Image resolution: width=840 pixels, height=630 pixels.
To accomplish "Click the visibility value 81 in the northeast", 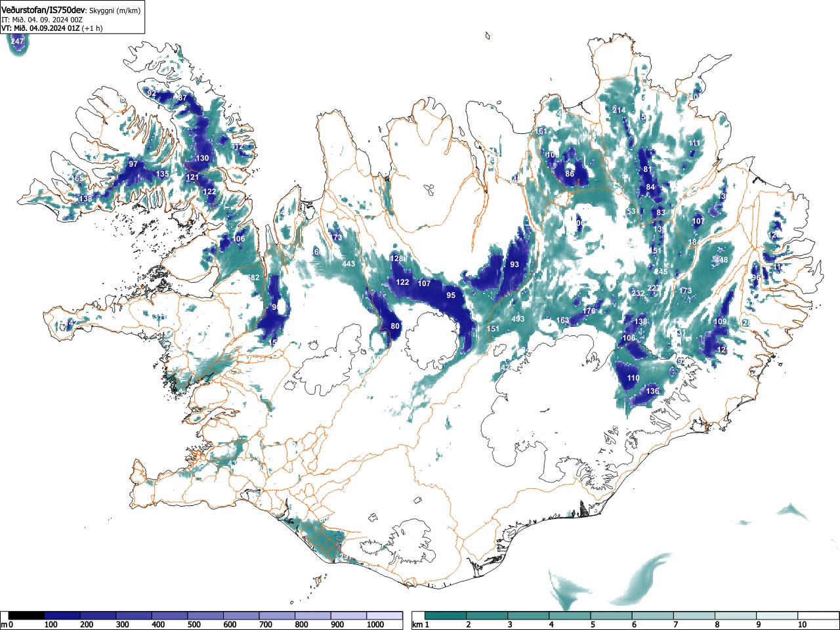I will point(648,169).
